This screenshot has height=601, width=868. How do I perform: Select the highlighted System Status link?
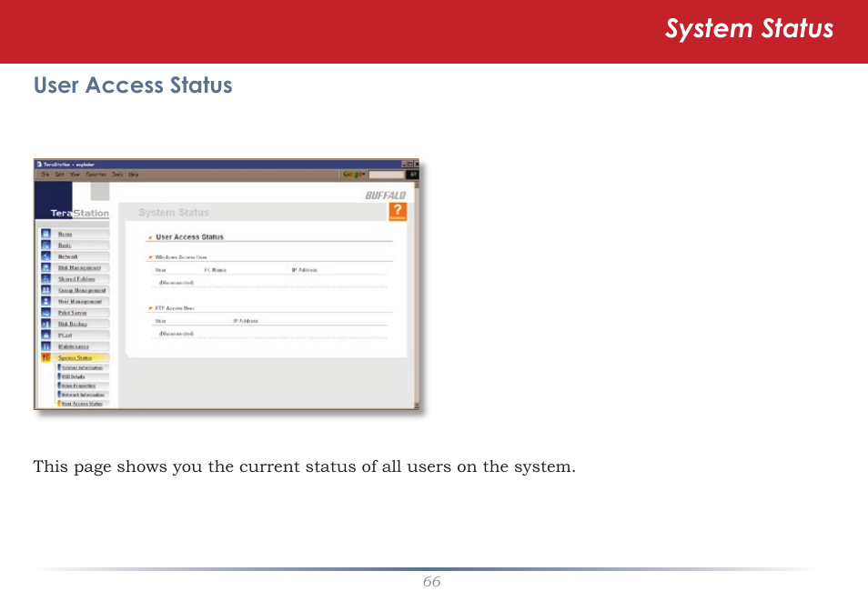pos(75,358)
